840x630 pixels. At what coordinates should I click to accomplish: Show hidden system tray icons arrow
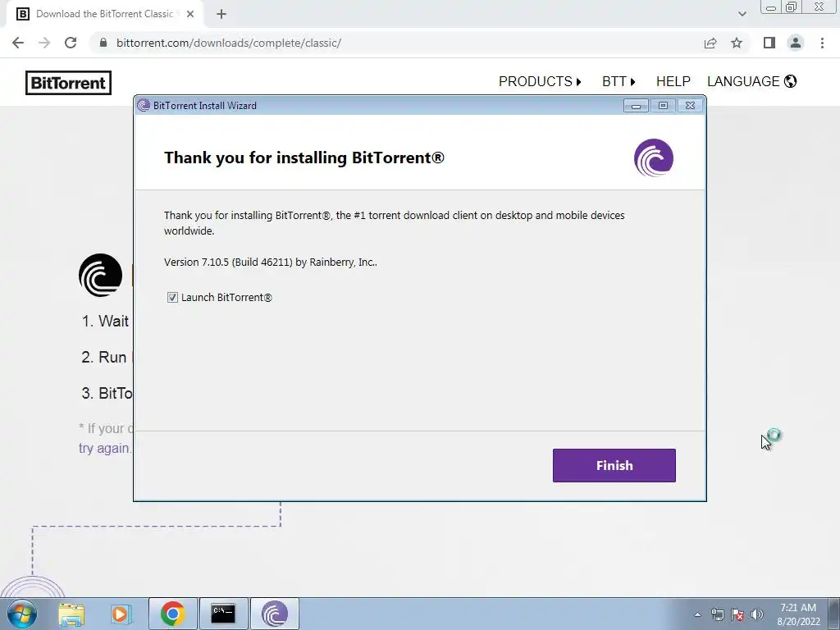[697, 614]
